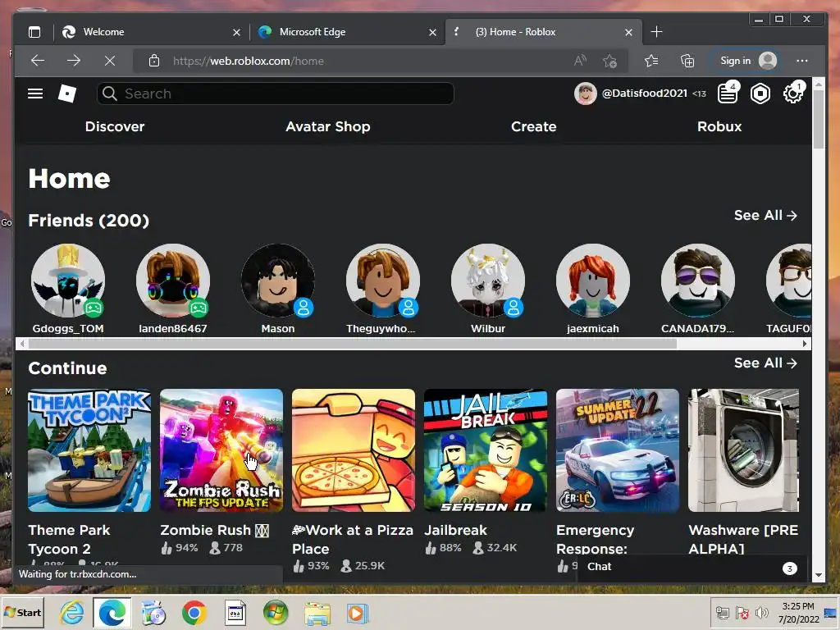840x630 pixels.
Task: Click the friends list horizontal scrollbar
Action: point(353,344)
